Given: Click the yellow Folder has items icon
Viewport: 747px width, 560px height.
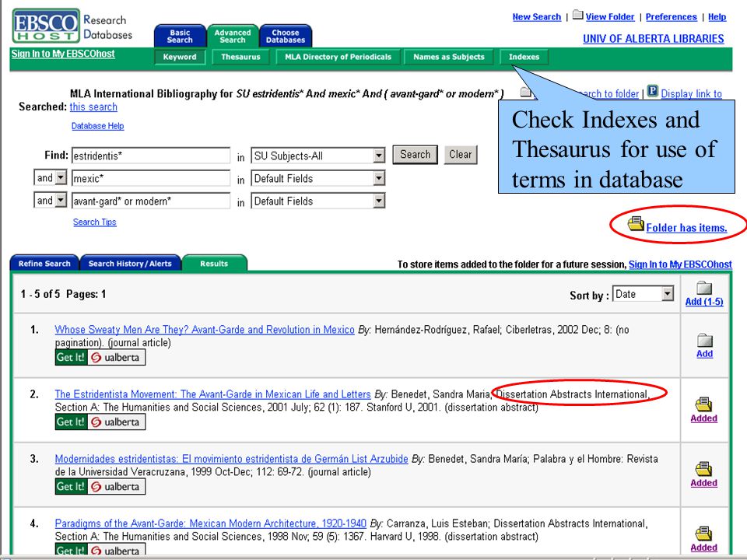Looking at the screenshot, I should 636,223.
